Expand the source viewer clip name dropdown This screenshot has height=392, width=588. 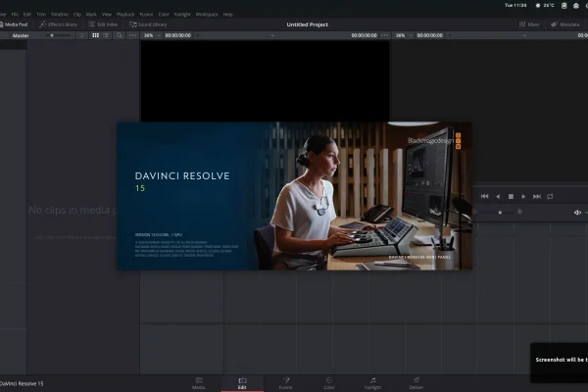click(x=272, y=35)
